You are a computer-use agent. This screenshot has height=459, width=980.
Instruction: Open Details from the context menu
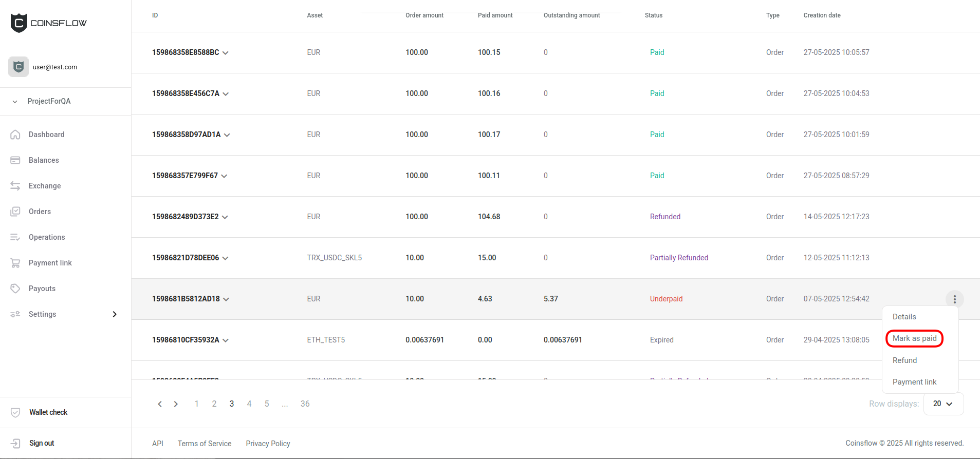pyautogui.click(x=904, y=317)
